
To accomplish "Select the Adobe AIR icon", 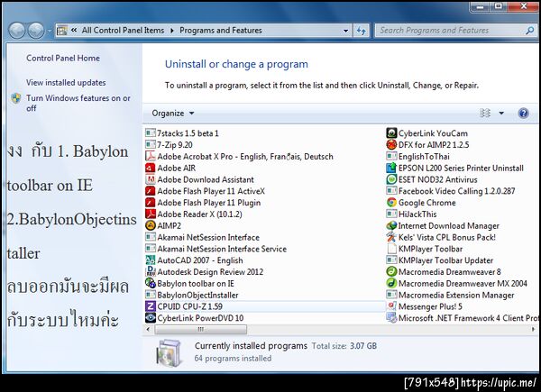I will [151, 168].
